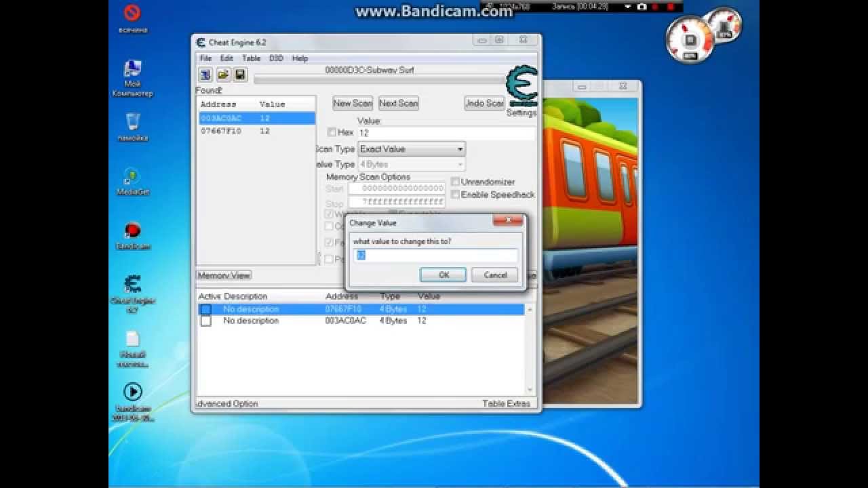
Task: Click the Type column header in address table
Action: pyautogui.click(x=390, y=296)
